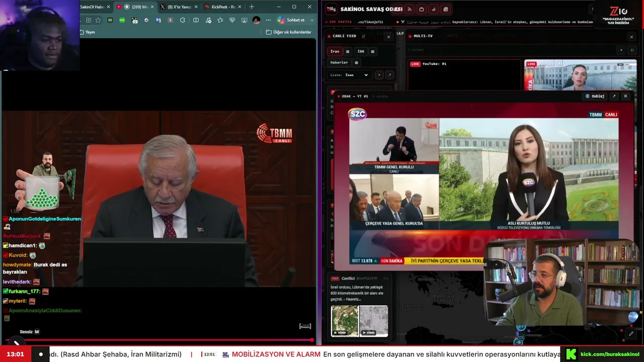Bookmark this page with the star icon
Screen dimensions: 644x362
tap(98, 20)
